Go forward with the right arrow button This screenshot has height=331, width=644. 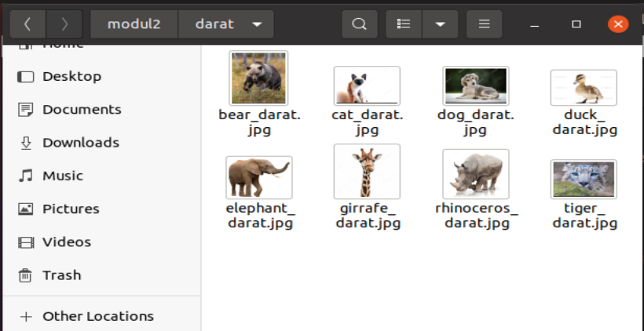coord(64,24)
